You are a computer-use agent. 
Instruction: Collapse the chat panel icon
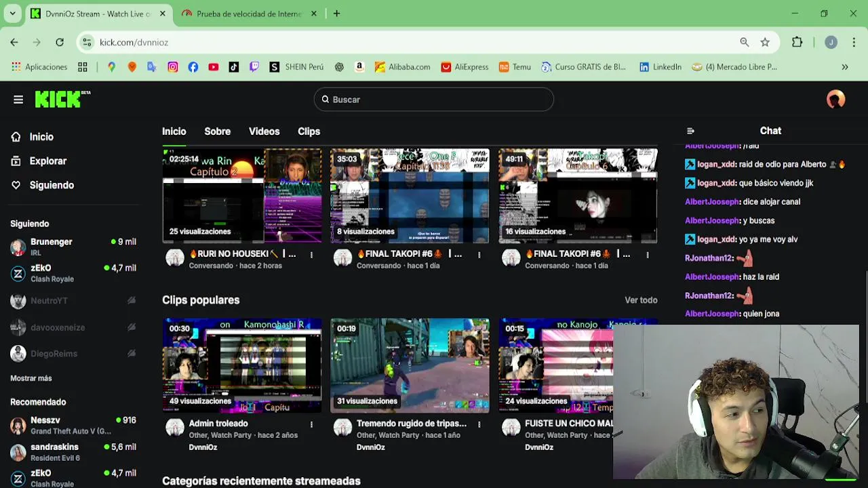(690, 131)
